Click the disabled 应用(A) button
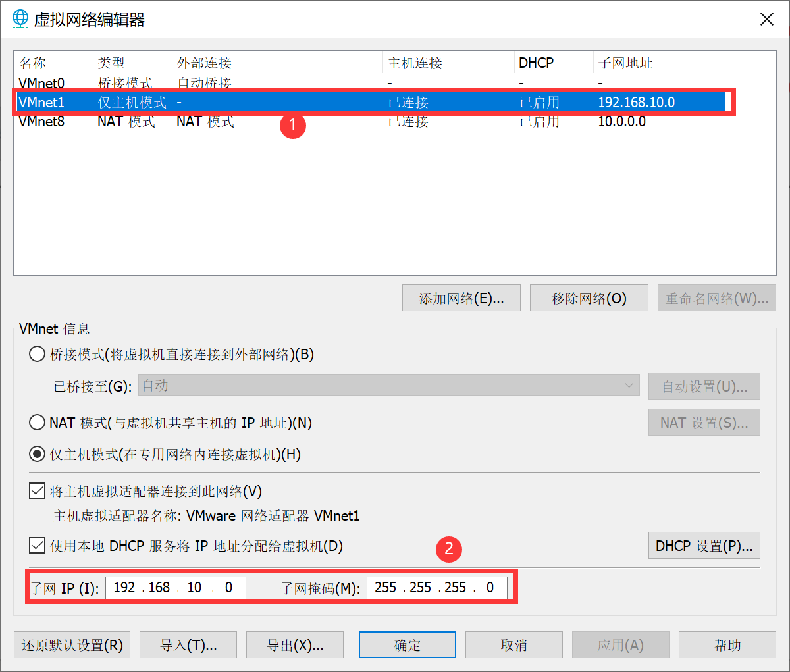 621,645
